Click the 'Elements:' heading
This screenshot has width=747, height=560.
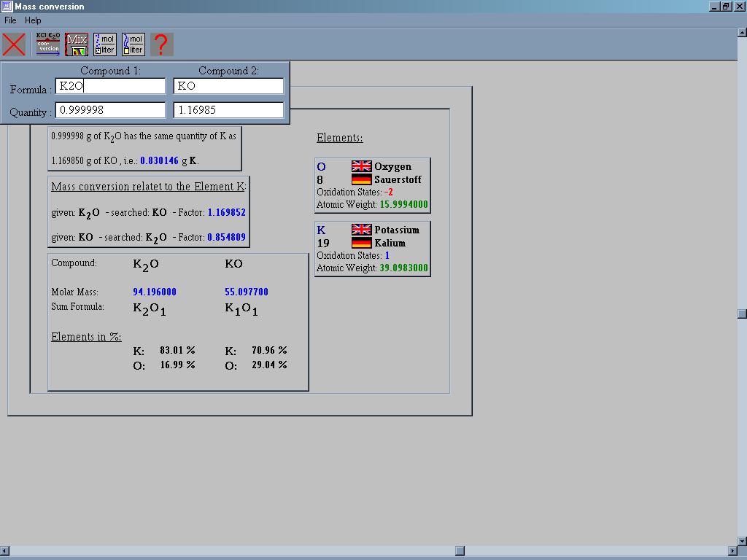coord(340,138)
